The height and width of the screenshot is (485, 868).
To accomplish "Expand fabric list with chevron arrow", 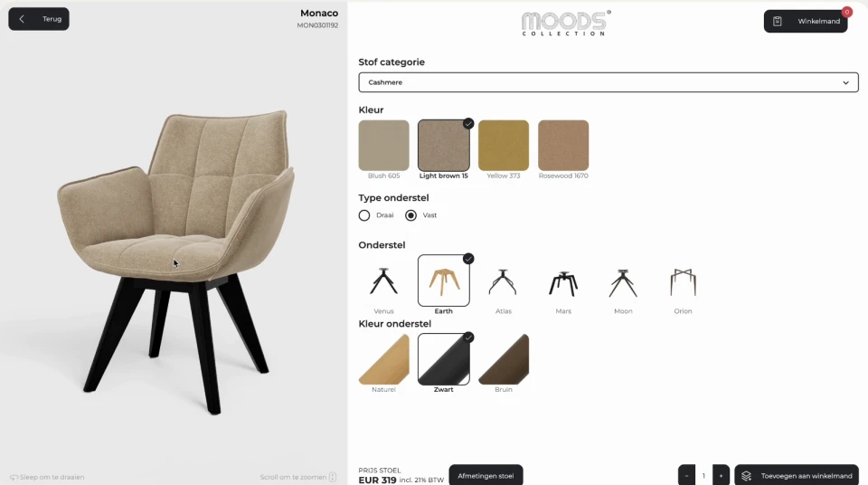I will point(845,82).
